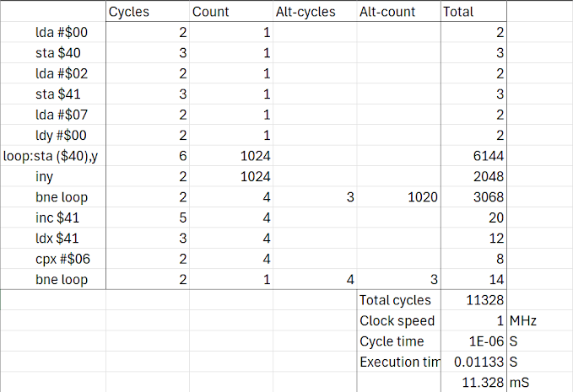Click the 'iny' instruction cell
The width and height of the screenshot is (573, 392).
pyautogui.click(x=53, y=177)
